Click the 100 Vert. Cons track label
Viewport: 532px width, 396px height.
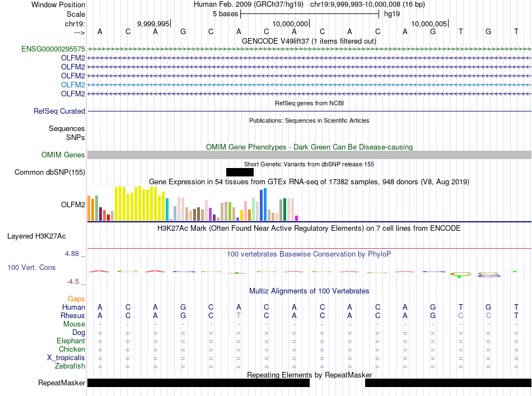pyautogui.click(x=31, y=267)
